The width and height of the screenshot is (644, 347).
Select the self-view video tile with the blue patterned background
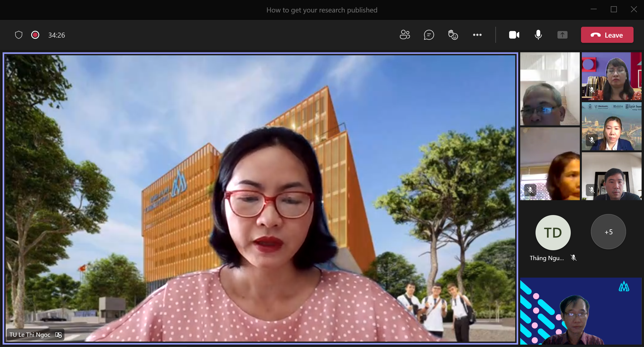coord(581,311)
